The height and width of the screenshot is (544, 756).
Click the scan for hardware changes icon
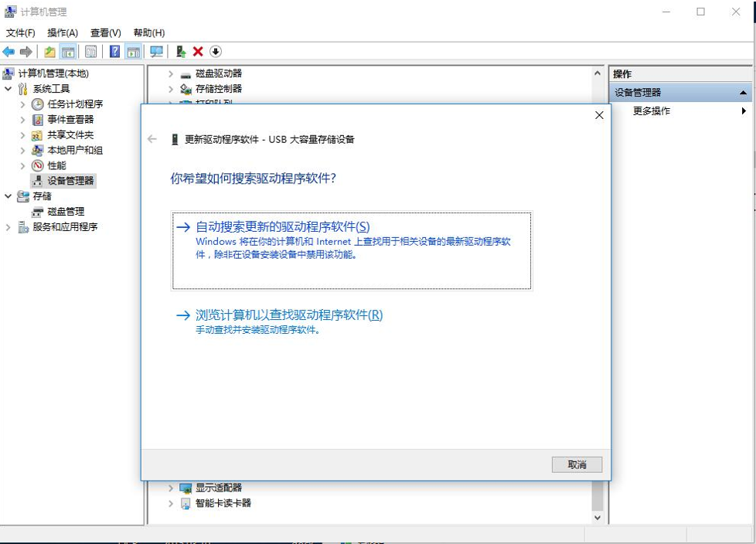(x=157, y=52)
